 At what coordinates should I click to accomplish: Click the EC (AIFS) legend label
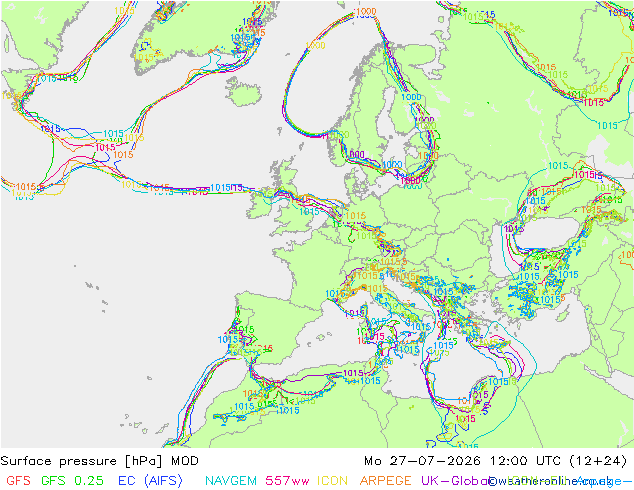150,481
